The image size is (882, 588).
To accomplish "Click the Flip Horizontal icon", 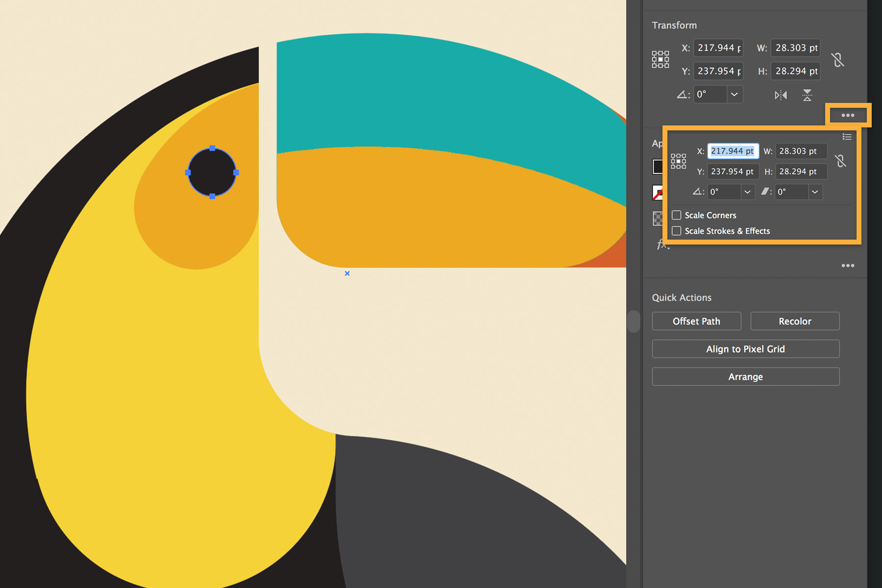I will (781, 95).
